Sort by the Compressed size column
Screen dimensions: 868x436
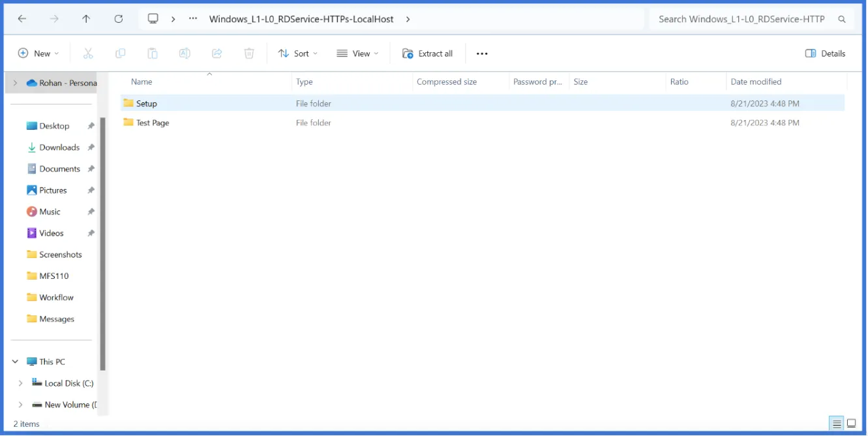click(x=447, y=81)
